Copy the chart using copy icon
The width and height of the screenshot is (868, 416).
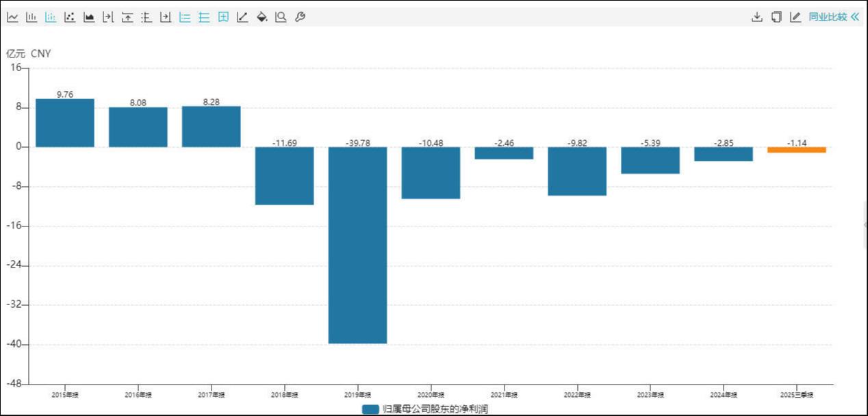point(776,17)
